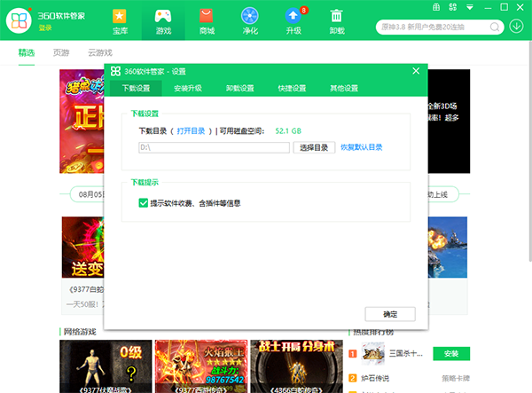Open the 其他设置 tab
This screenshot has height=393, width=532.
(344, 89)
